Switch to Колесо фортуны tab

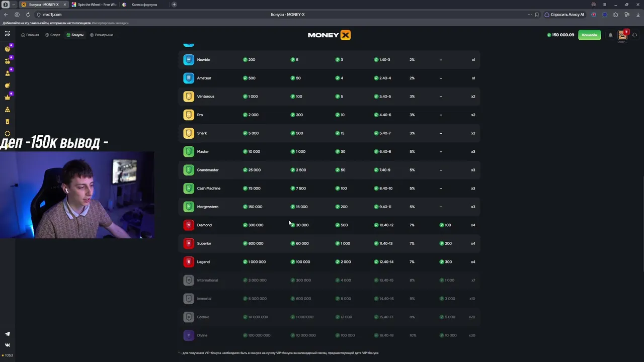point(144,5)
